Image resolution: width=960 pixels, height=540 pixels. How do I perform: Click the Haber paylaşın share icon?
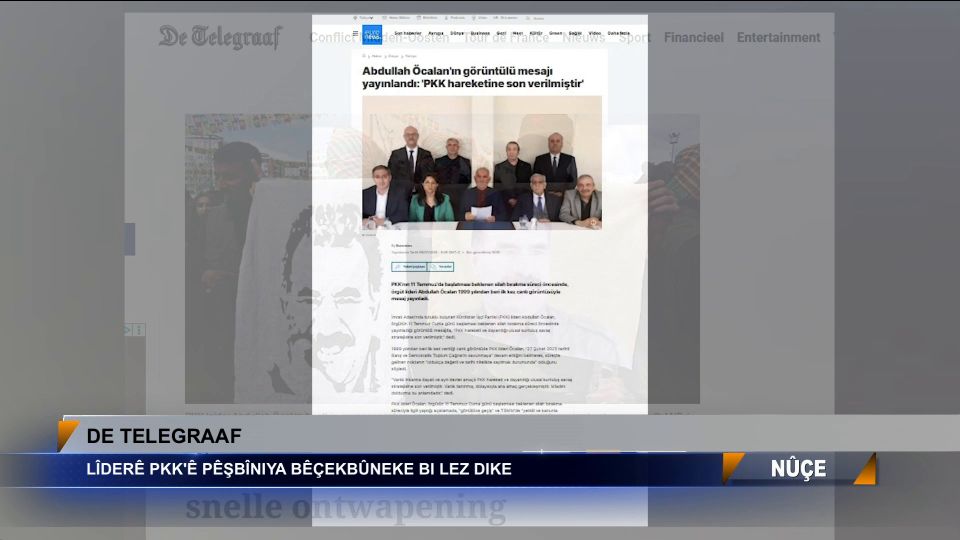[398, 266]
